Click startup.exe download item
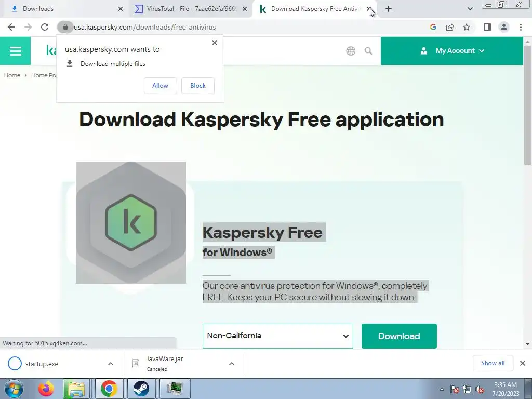The width and height of the screenshot is (532, 399). [54, 364]
